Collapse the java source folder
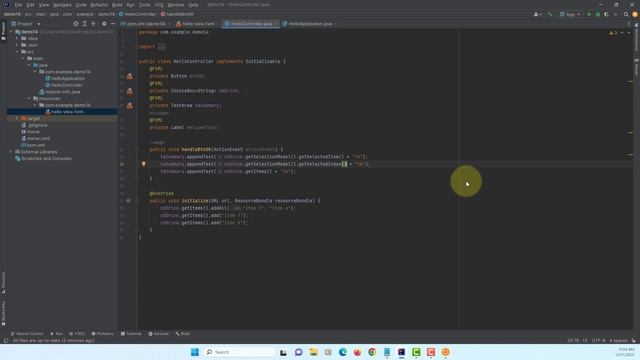 click(29, 65)
